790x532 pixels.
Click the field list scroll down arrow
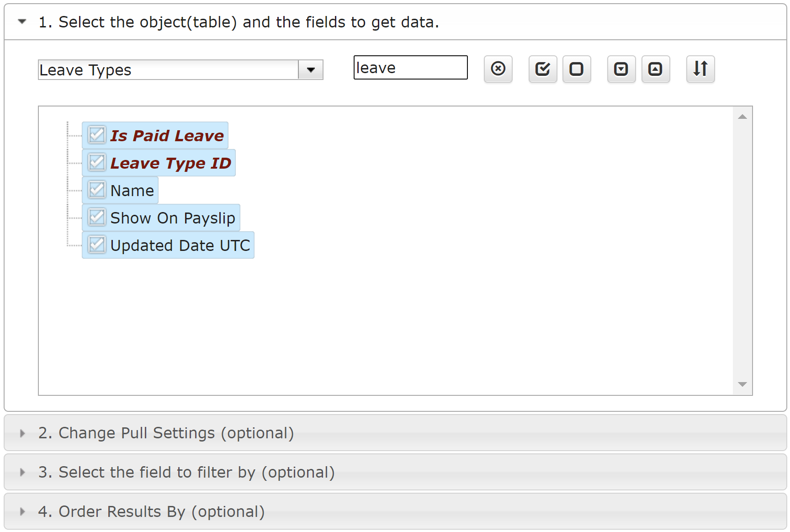(x=742, y=384)
